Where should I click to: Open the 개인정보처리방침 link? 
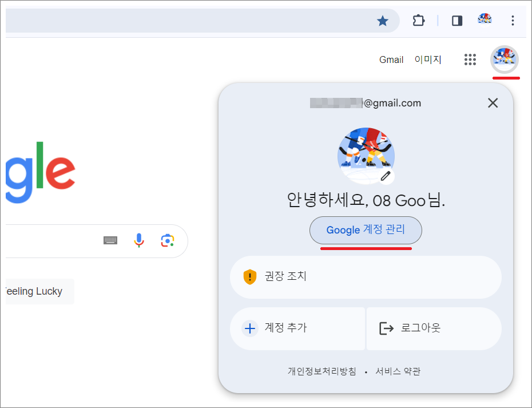pyautogui.click(x=321, y=371)
